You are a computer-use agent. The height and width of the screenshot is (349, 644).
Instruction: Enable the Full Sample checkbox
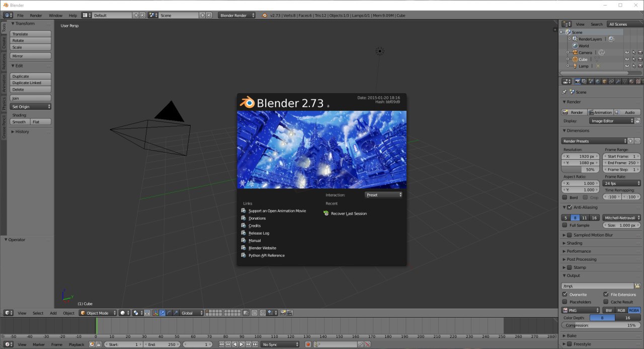coord(565,225)
